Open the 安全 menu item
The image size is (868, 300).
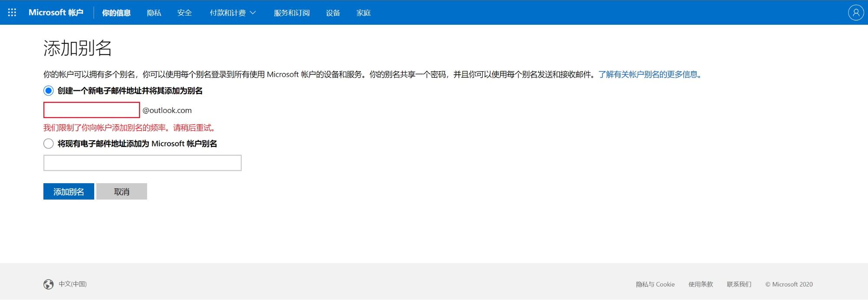tap(184, 13)
